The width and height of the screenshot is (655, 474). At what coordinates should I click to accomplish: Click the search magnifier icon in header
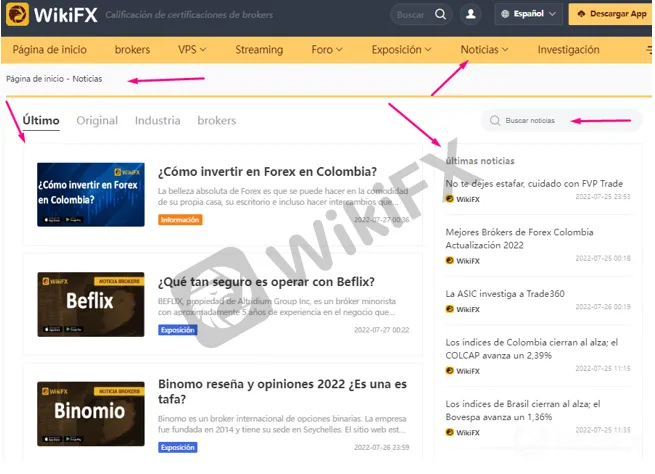pyautogui.click(x=440, y=14)
